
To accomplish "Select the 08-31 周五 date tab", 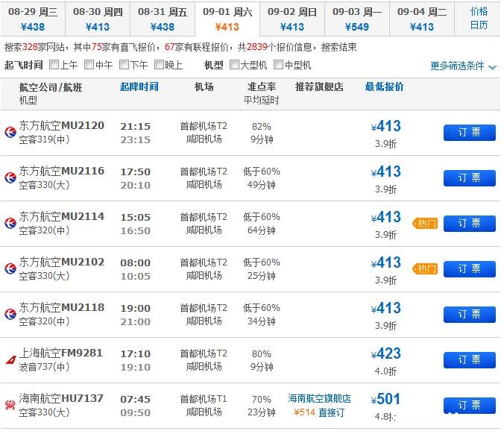I will click(x=163, y=19).
